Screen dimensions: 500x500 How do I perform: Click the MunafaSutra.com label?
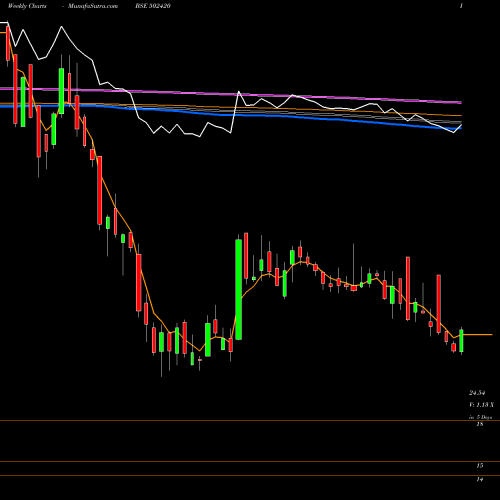(93, 6)
